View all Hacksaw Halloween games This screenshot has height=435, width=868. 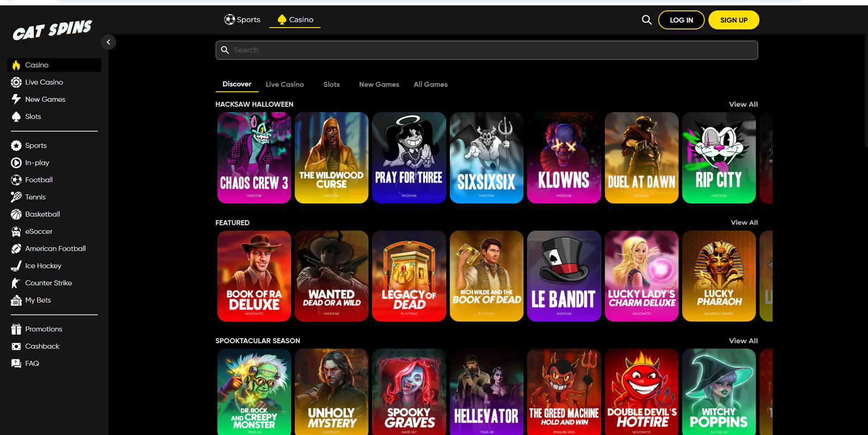coord(743,104)
